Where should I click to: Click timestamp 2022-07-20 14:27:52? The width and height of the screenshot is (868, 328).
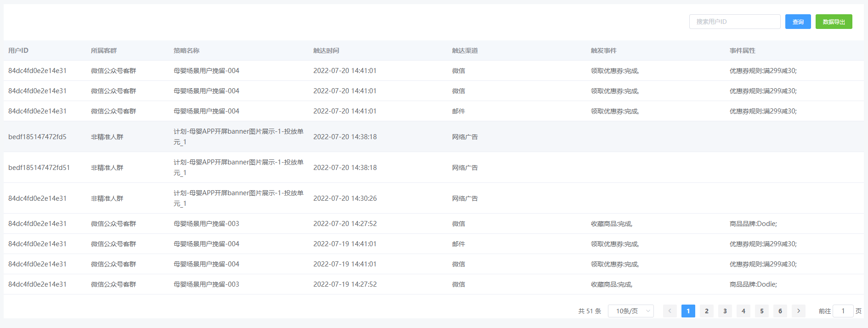(x=345, y=224)
